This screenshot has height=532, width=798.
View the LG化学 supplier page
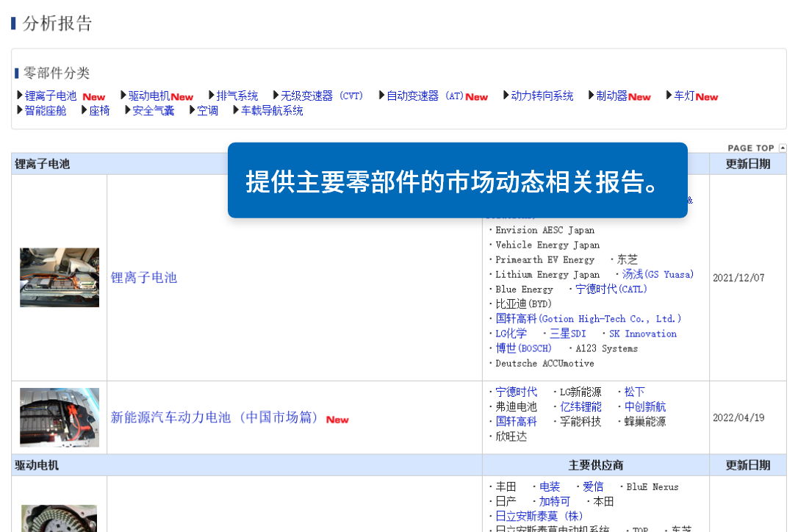511,334
